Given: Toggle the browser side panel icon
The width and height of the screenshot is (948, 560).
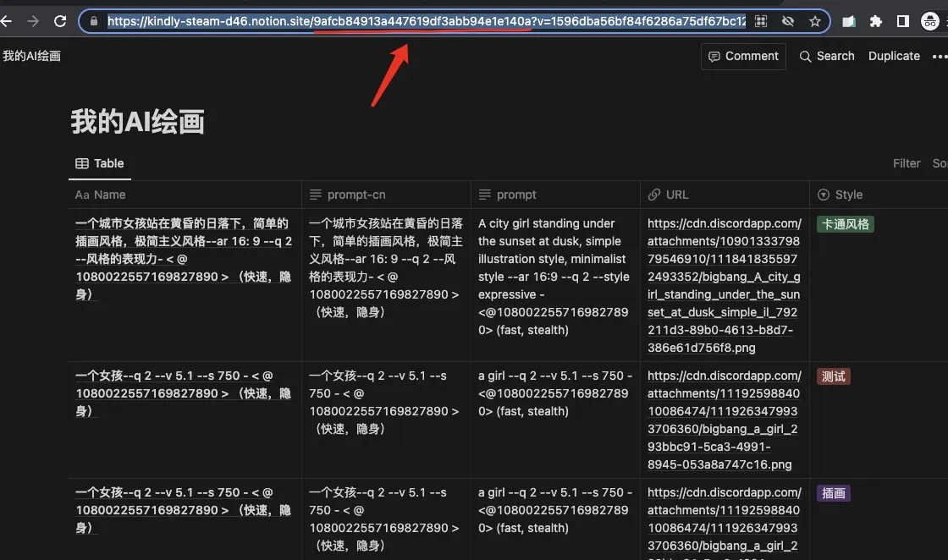Looking at the screenshot, I should 902,21.
